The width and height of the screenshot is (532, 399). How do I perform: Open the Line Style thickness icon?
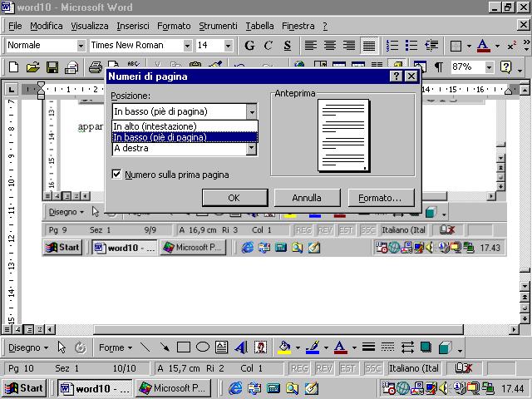click(x=368, y=347)
